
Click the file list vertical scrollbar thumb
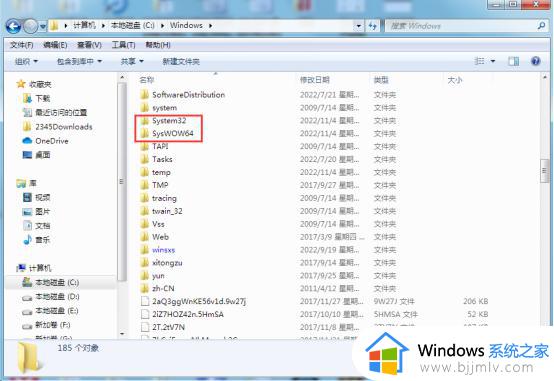(544, 171)
